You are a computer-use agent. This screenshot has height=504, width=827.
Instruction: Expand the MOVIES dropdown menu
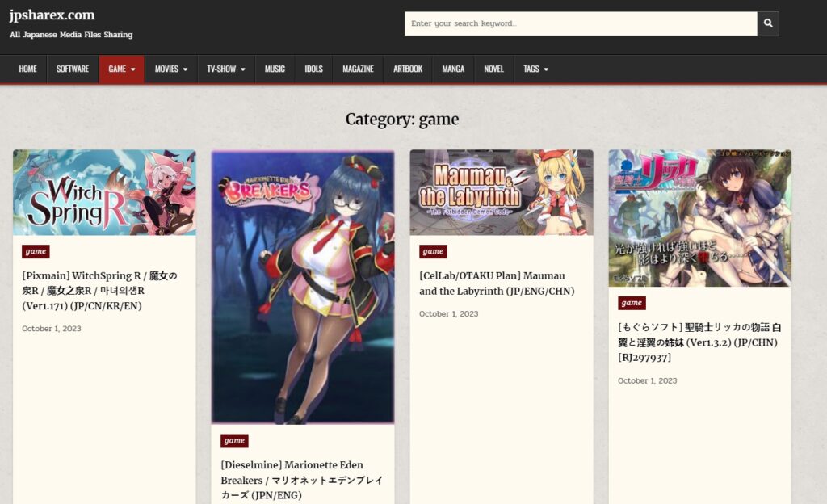[x=171, y=69]
